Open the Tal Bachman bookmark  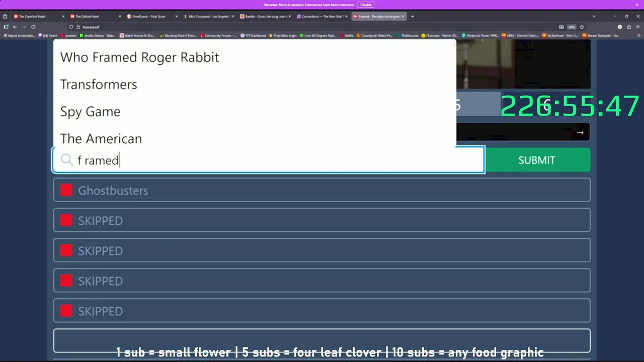coord(561,36)
